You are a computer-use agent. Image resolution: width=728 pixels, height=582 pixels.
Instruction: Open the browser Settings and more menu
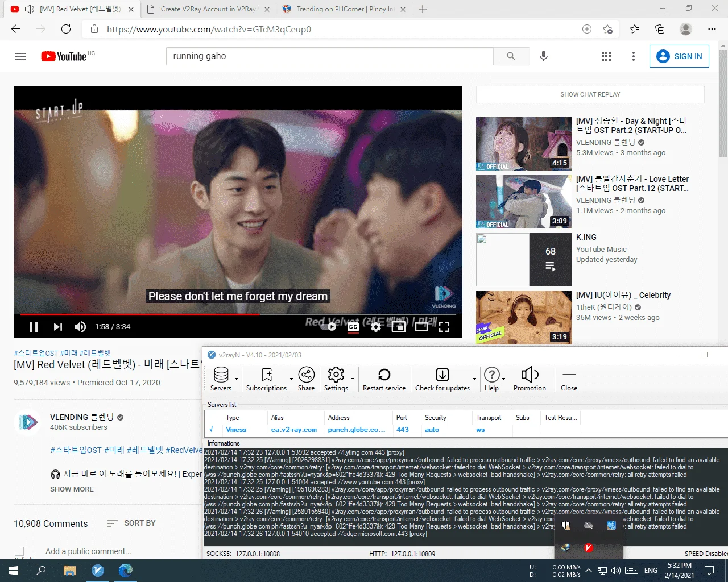pos(712,29)
